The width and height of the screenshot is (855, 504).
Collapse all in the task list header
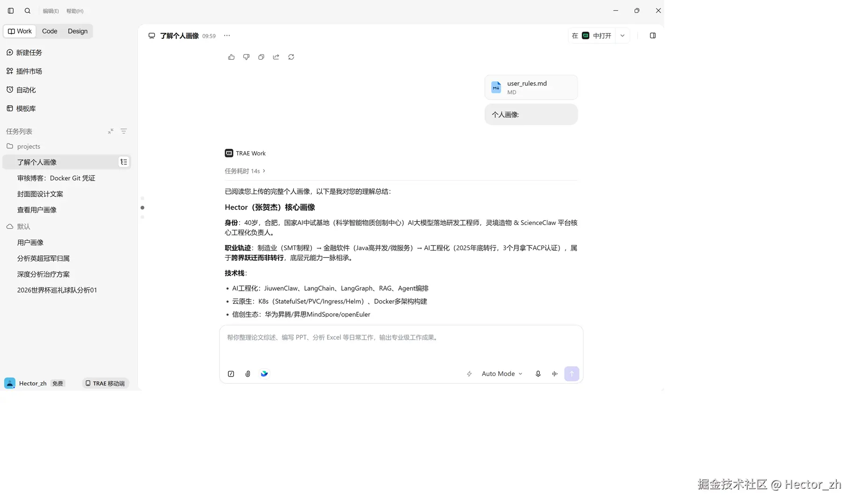click(111, 132)
